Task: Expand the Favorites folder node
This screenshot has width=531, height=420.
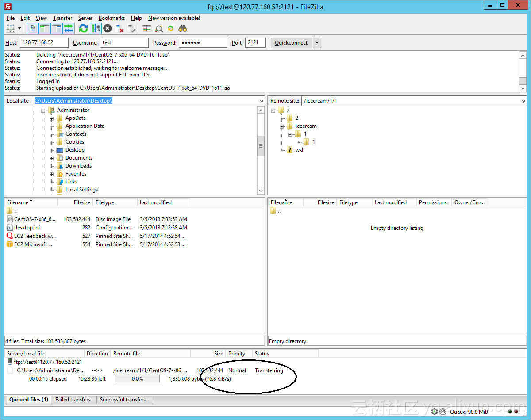Action: point(52,174)
